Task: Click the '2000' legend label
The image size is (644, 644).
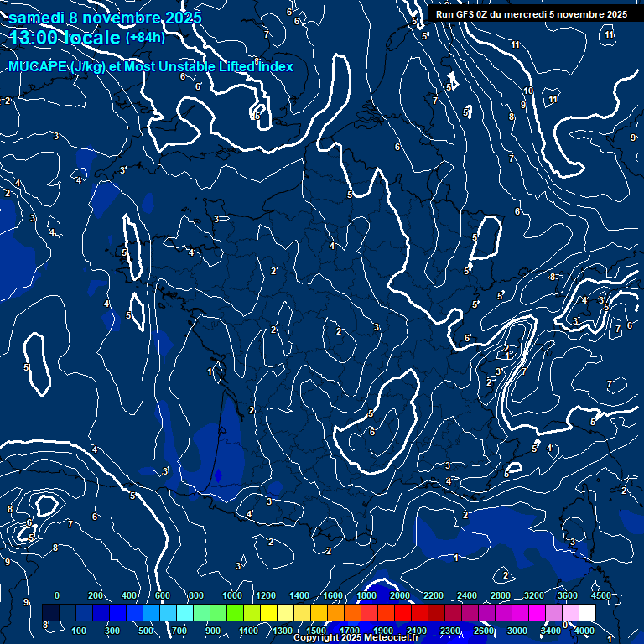Action: [x=400, y=595]
